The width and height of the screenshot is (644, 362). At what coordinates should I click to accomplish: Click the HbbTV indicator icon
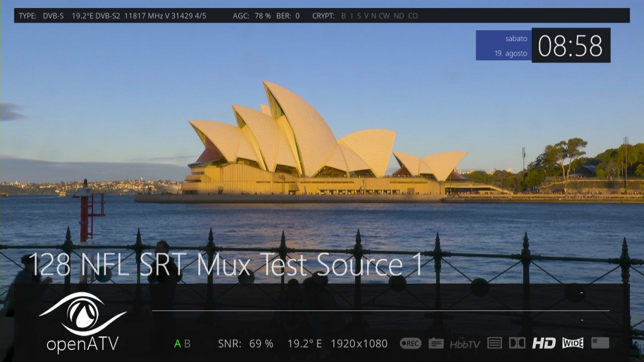[465, 344]
